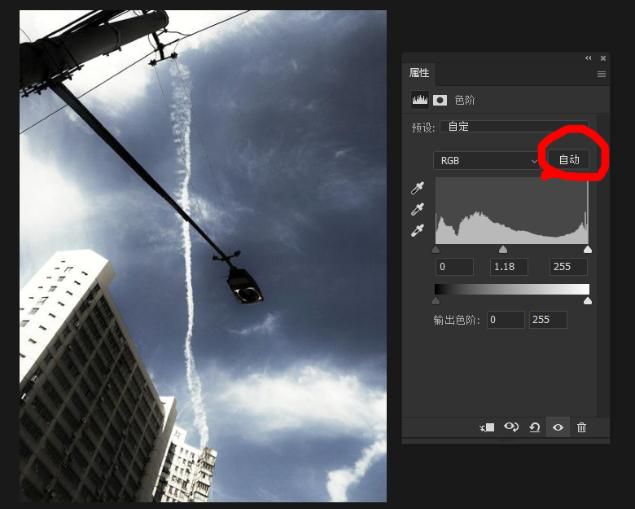Click the input highlight field 255
This screenshot has width=635, height=509.
click(x=568, y=267)
